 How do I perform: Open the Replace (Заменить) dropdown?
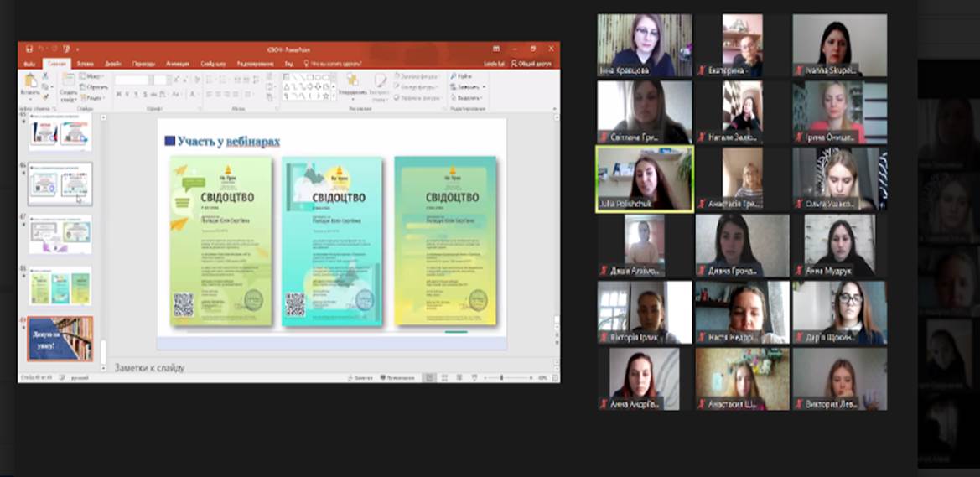[468, 86]
